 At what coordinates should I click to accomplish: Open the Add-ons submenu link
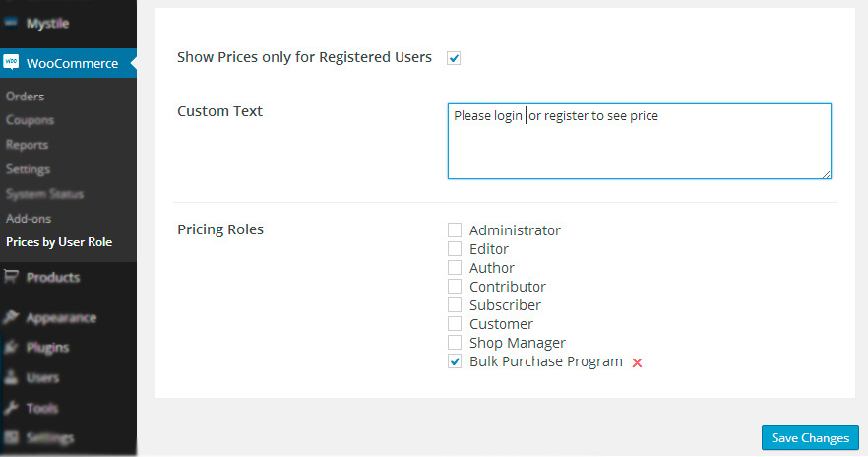pyautogui.click(x=29, y=218)
